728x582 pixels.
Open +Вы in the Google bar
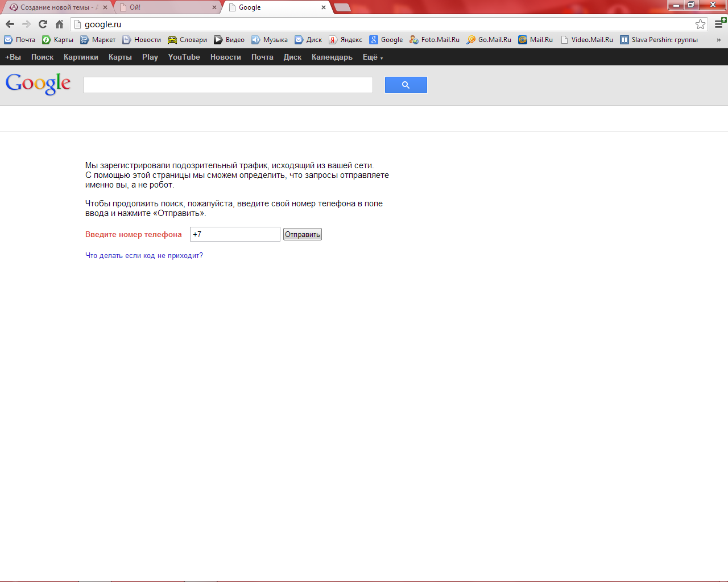(13, 57)
